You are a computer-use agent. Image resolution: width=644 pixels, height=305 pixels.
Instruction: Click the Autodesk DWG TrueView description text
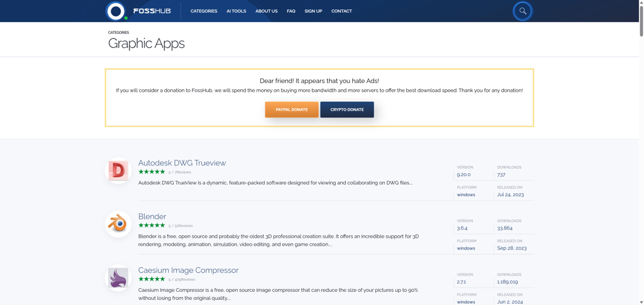[x=275, y=182]
